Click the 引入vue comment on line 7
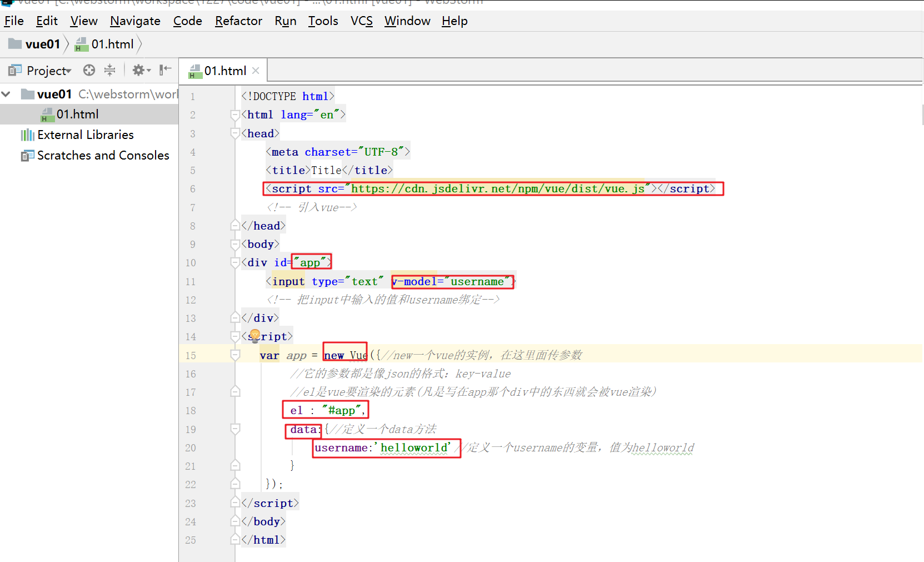The height and width of the screenshot is (562, 924). coord(312,207)
